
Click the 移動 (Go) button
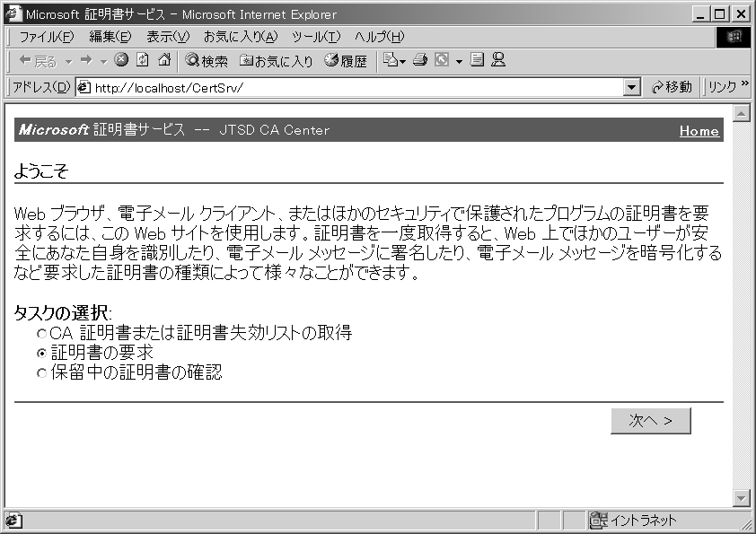671,87
